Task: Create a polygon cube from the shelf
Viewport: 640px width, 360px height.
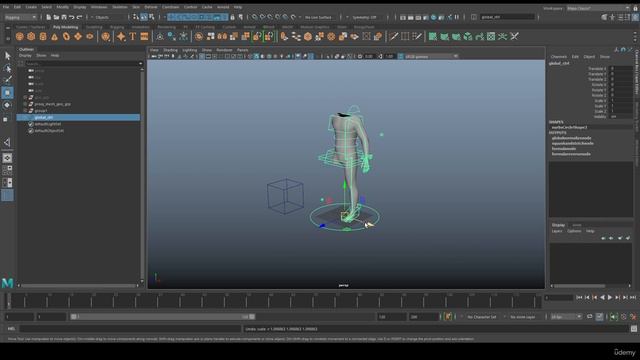Action: coord(31,37)
